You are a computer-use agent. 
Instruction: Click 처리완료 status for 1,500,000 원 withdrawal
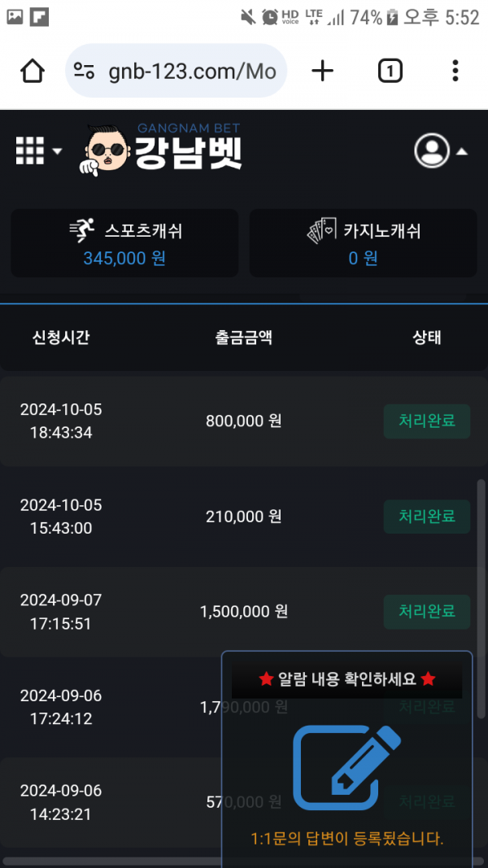click(426, 611)
